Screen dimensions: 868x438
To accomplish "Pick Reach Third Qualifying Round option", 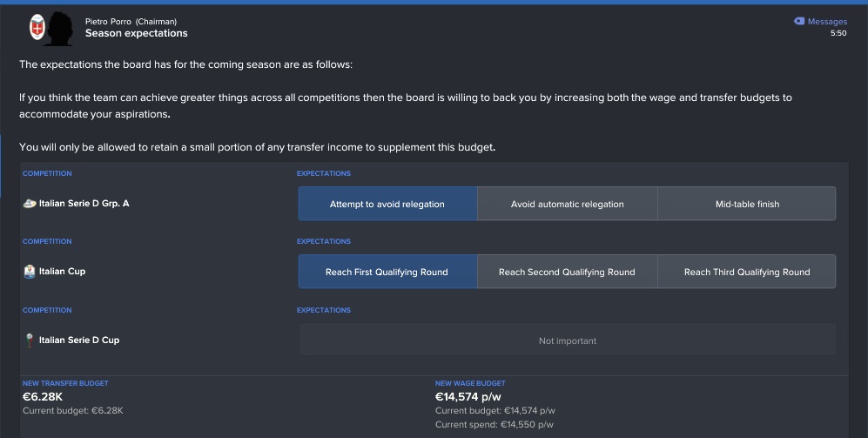I will (x=747, y=272).
